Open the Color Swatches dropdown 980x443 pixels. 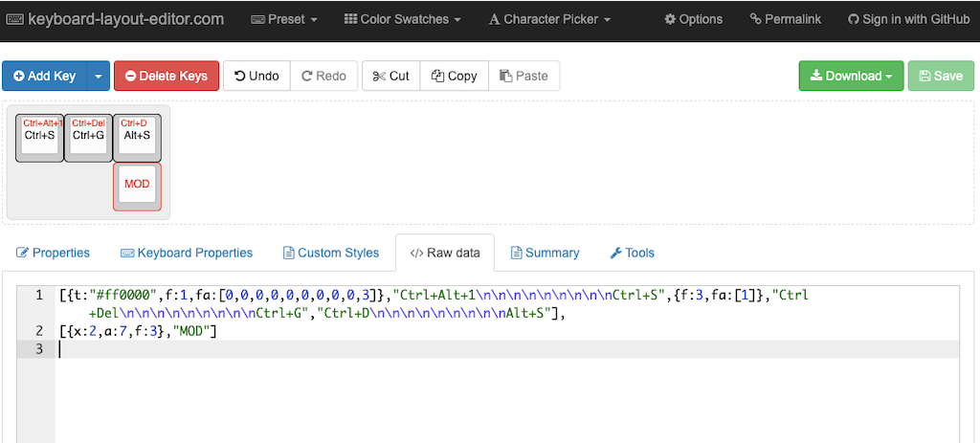click(403, 19)
